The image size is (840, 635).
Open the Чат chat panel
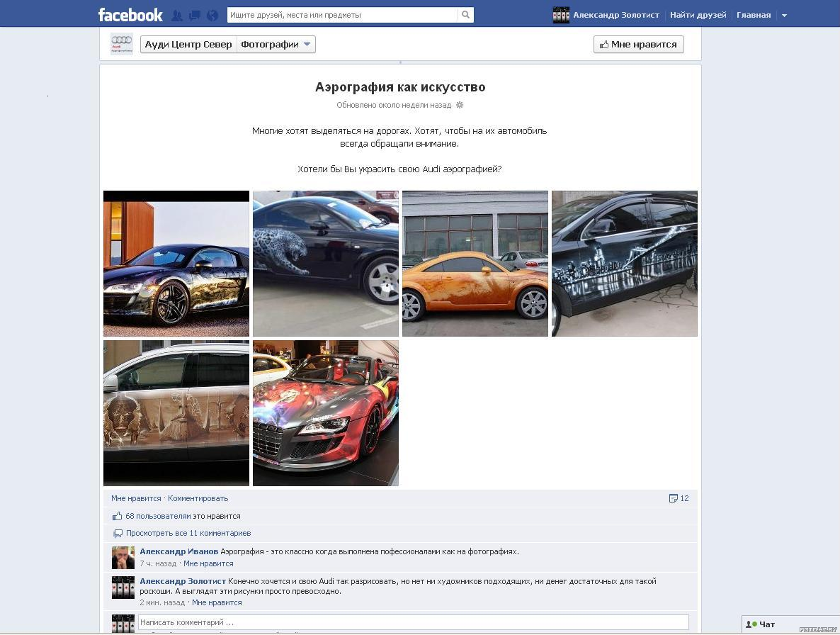(x=790, y=624)
